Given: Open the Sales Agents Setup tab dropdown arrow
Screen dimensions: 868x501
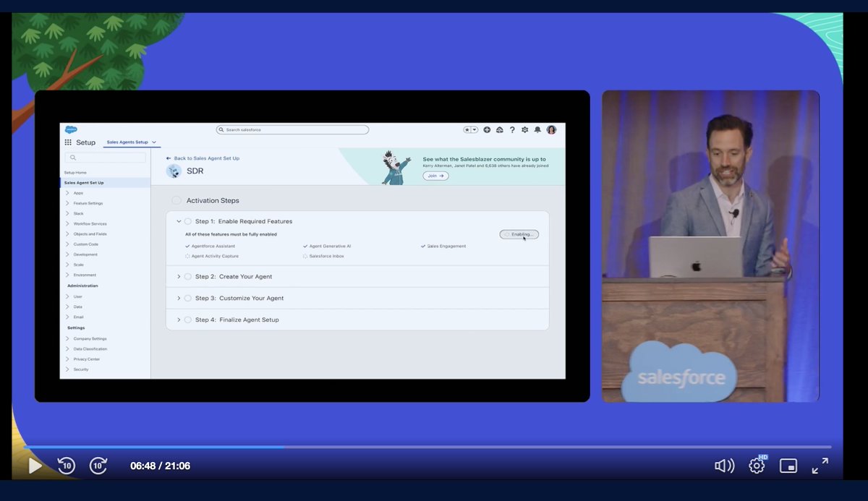Looking at the screenshot, I should coord(153,142).
